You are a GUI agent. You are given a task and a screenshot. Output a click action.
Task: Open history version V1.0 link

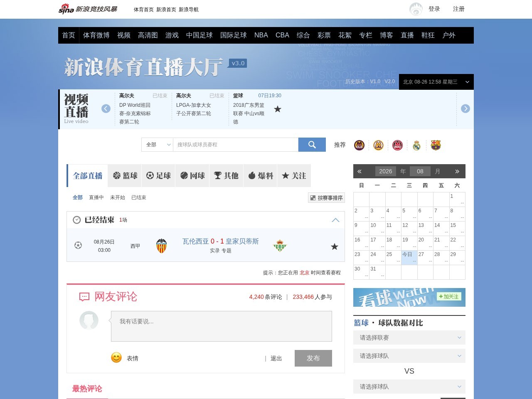375,81
